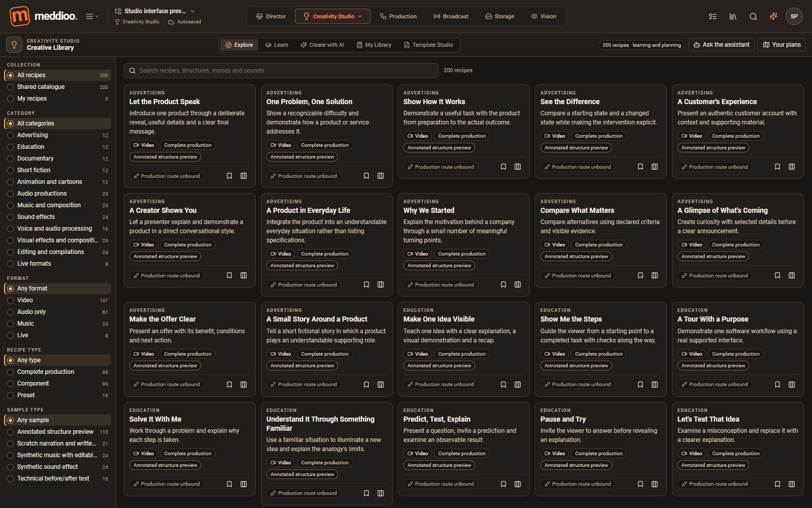
Task: Click the Director section
Action: click(x=271, y=16)
